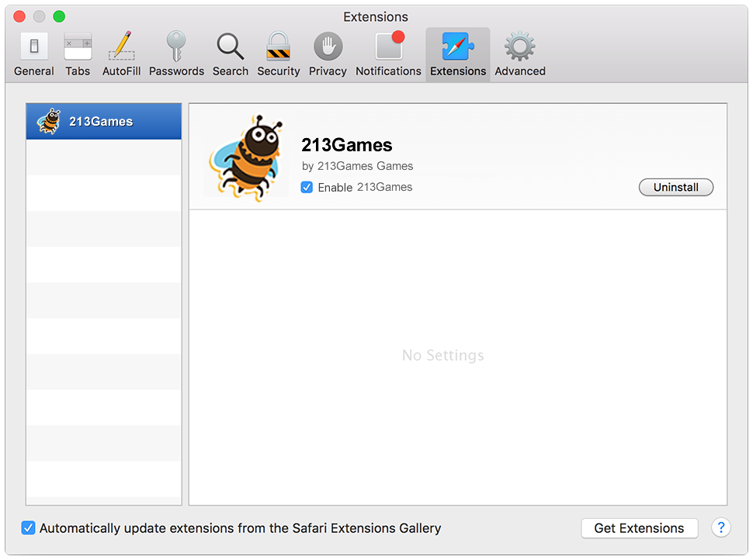Open the Search preferences pane
Image resolution: width=753 pixels, height=560 pixels.
(x=231, y=54)
